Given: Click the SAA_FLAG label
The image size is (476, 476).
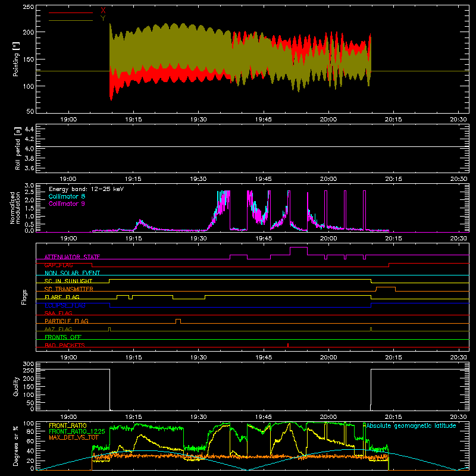Looking at the screenshot, I should (58, 313).
